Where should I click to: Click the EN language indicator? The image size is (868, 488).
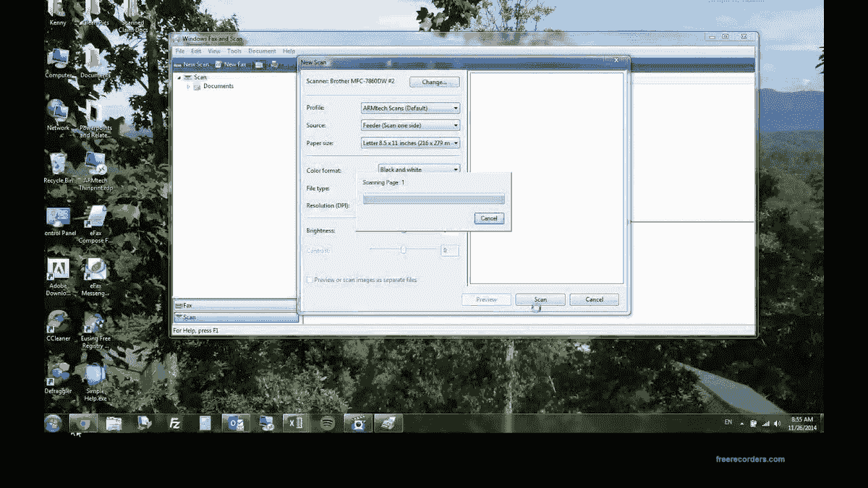[x=728, y=421]
